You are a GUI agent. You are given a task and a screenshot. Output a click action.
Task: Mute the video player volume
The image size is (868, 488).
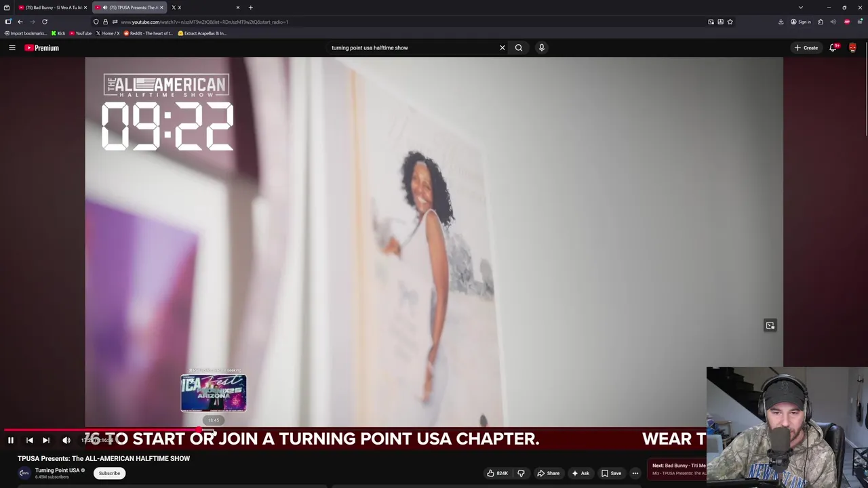pyautogui.click(x=66, y=441)
